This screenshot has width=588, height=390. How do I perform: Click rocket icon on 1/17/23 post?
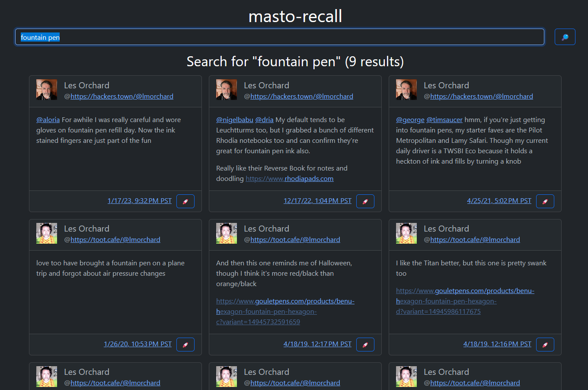185,201
